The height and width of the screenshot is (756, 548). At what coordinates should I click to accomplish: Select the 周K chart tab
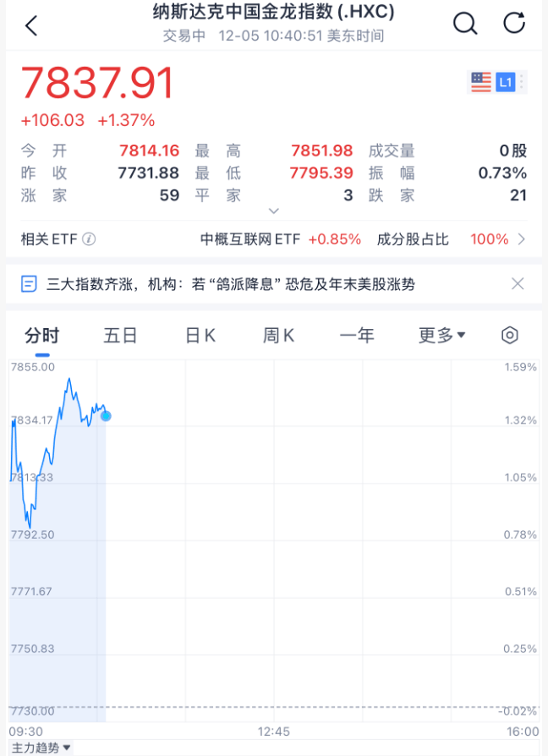[278, 335]
